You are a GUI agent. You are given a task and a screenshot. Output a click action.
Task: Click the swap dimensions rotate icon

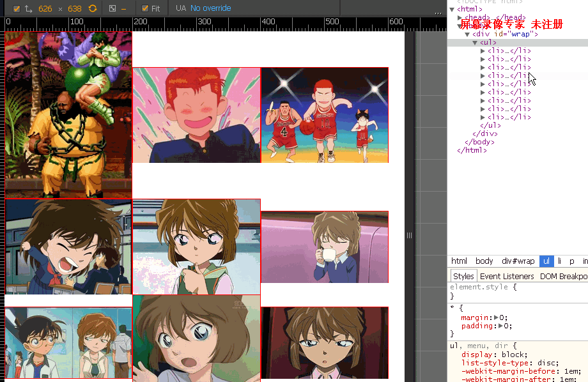click(x=93, y=8)
